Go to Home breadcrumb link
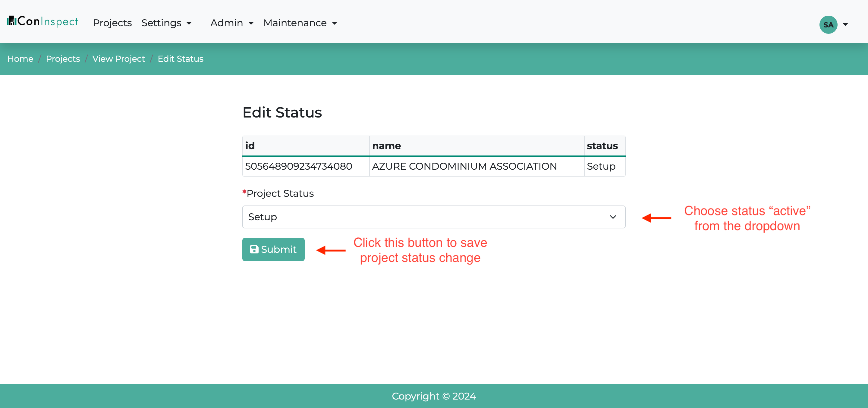 point(20,59)
